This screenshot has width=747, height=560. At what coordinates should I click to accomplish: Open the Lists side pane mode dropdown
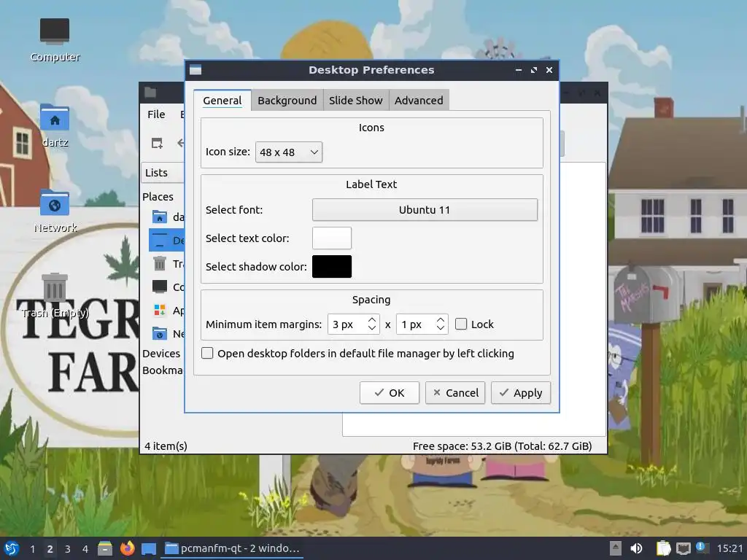163,173
